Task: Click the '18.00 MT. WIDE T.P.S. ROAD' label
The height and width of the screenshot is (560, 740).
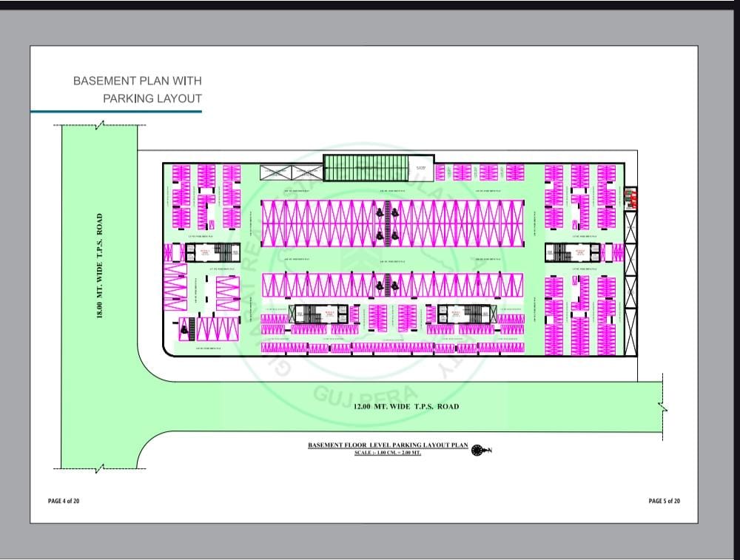Action: (99, 267)
